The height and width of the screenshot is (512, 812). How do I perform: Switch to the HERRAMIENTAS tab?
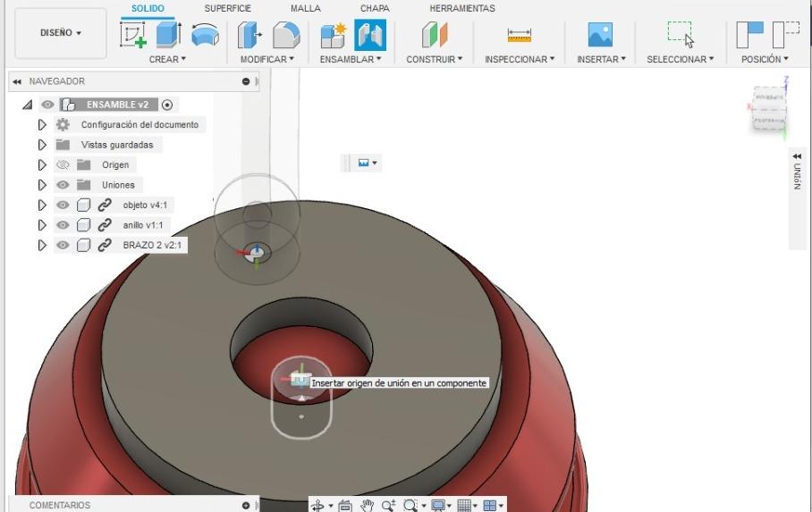pyautogui.click(x=462, y=9)
